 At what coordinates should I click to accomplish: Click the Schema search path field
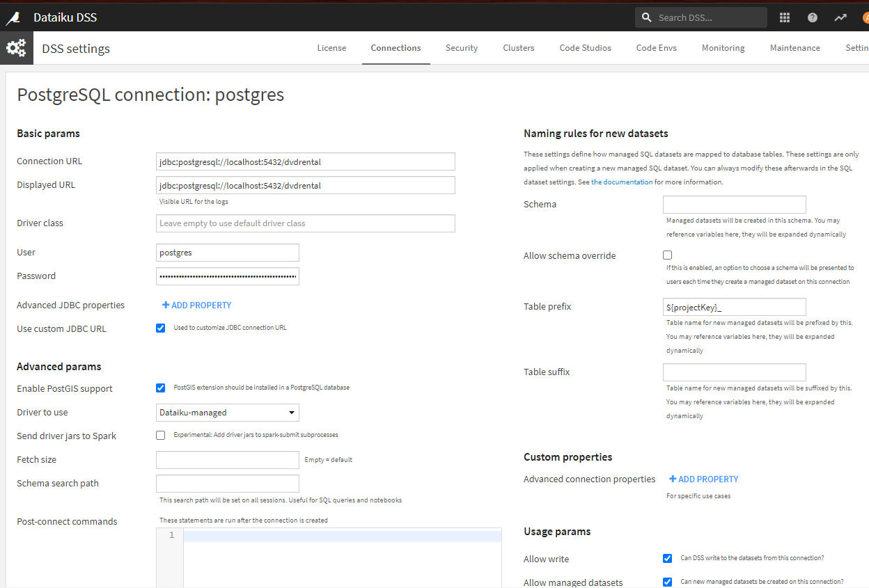(228, 484)
